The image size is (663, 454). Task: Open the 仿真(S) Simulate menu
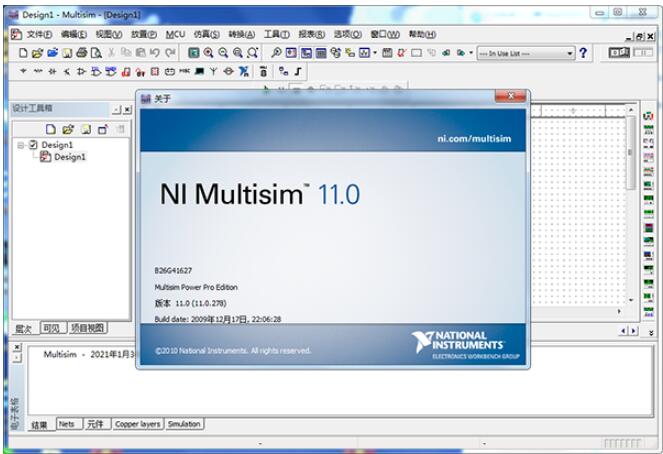[206, 35]
